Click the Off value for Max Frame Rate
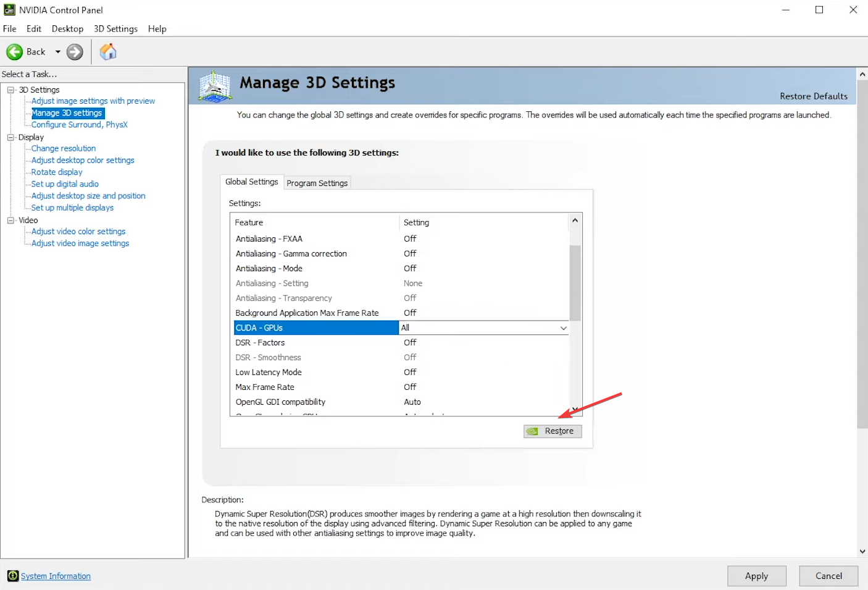868x590 pixels. [410, 387]
